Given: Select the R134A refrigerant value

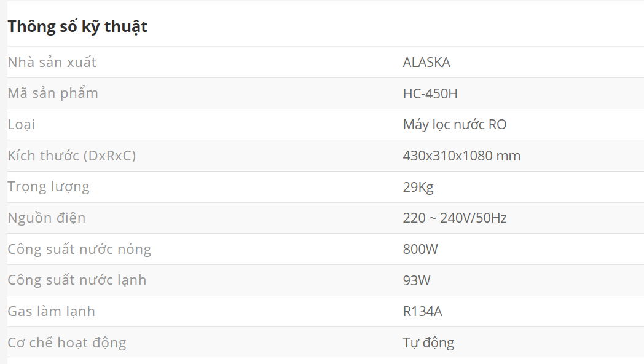Looking at the screenshot, I should [423, 311].
